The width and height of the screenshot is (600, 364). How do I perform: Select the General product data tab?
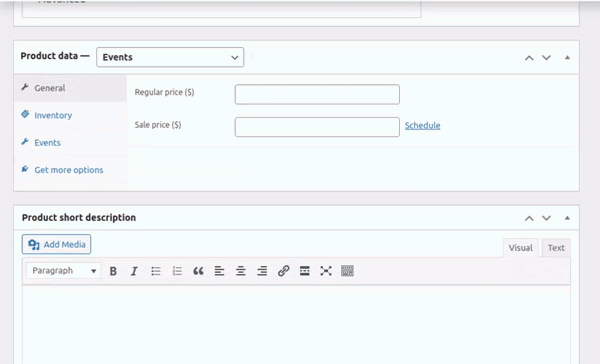coord(70,88)
